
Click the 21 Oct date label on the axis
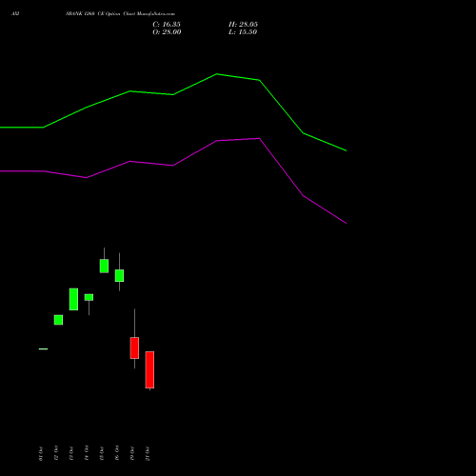click(x=148, y=453)
